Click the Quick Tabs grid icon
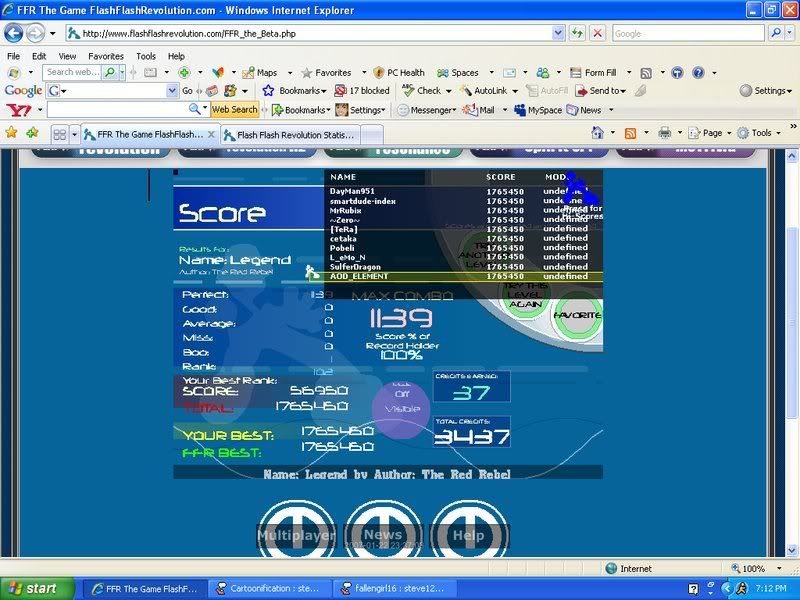 pos(60,134)
